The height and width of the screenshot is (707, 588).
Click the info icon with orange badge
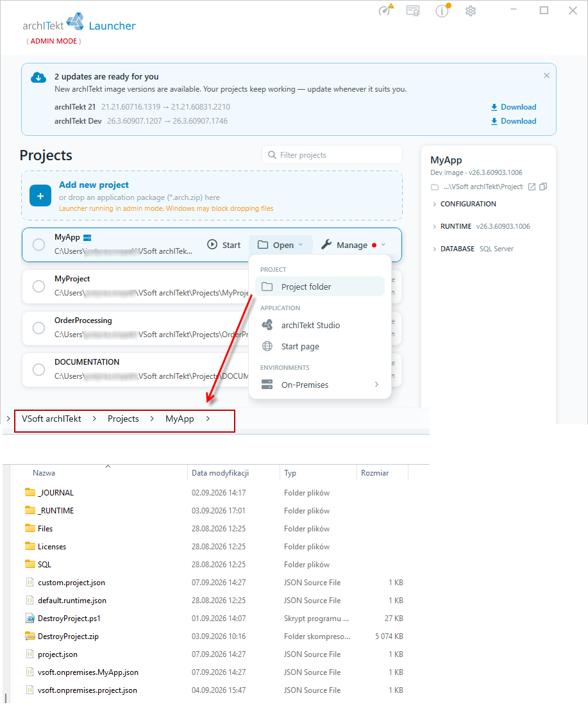[442, 10]
